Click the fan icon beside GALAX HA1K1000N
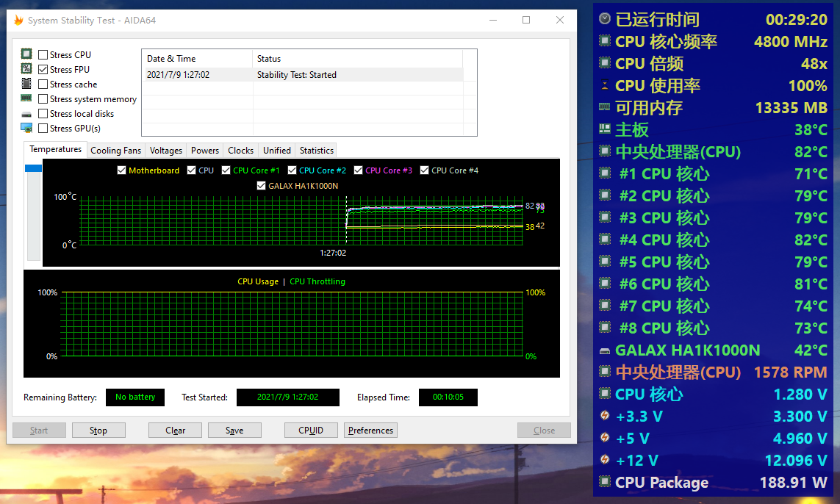This screenshot has height=504, width=840. tap(604, 350)
